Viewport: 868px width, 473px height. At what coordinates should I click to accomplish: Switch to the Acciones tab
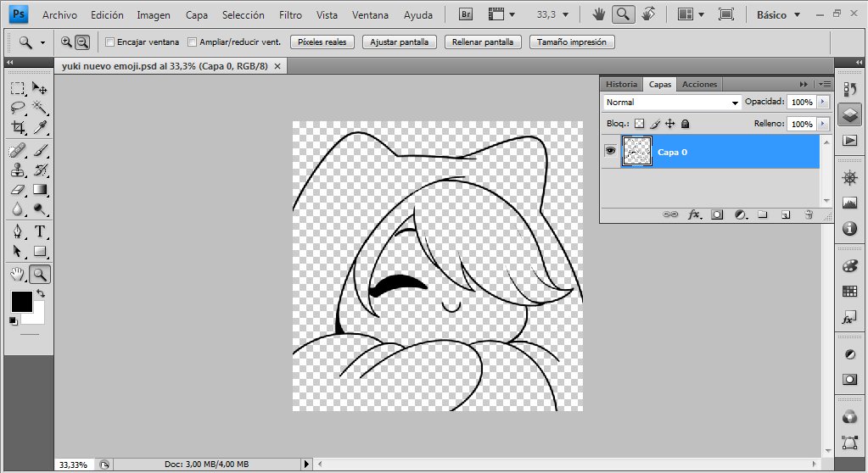pyautogui.click(x=699, y=85)
